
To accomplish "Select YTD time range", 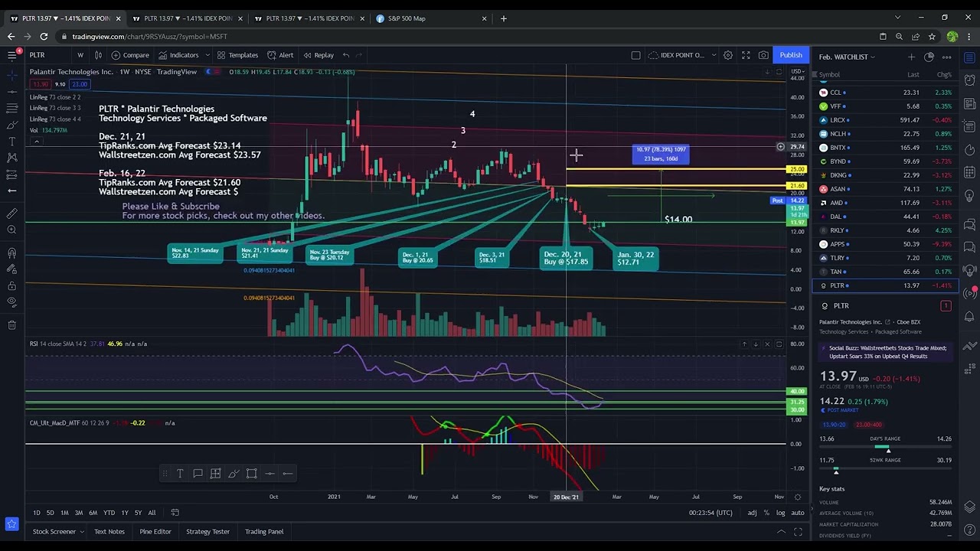I will tap(109, 513).
